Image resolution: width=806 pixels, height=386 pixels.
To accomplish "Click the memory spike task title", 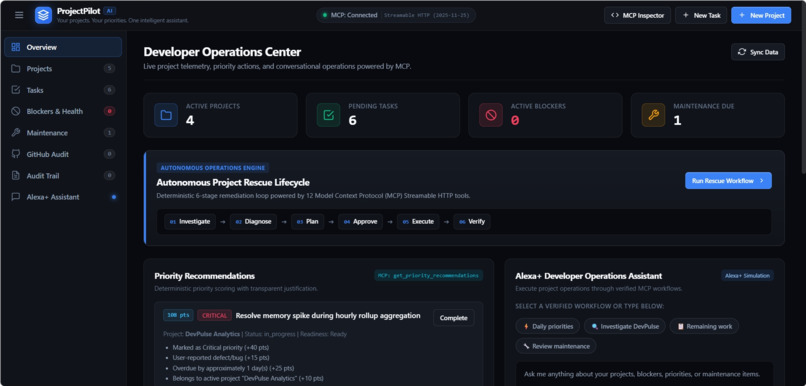I will pyautogui.click(x=328, y=316).
